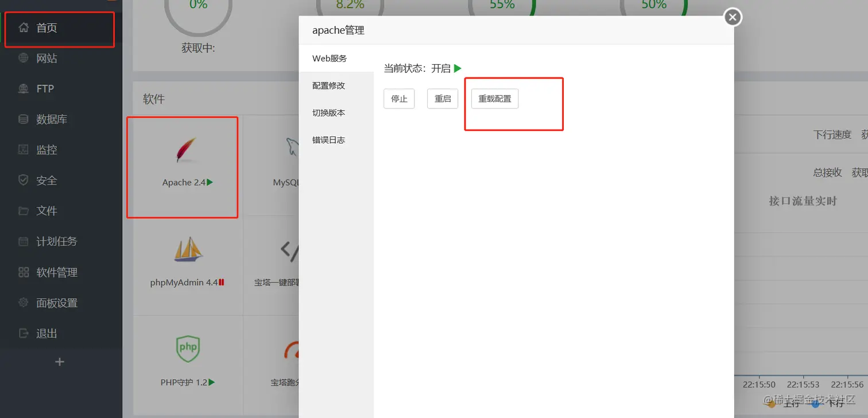Click the green status arrow after 开启

click(x=458, y=68)
